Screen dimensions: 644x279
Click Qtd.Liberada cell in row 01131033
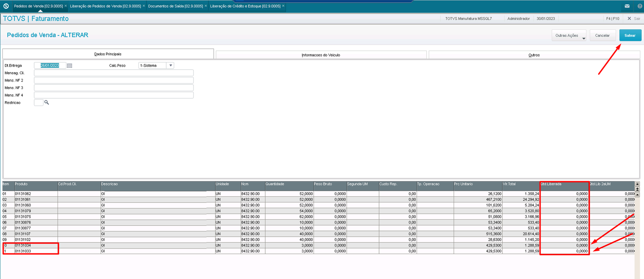pos(564,251)
